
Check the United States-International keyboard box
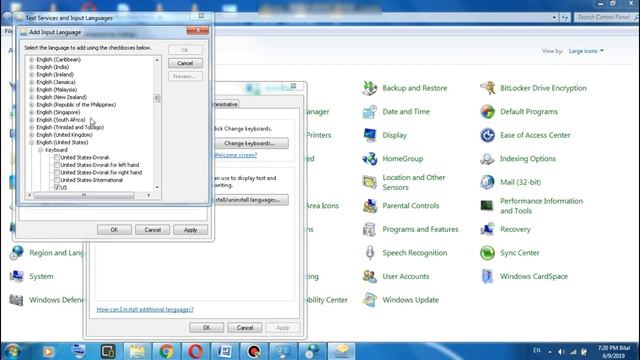[57, 180]
